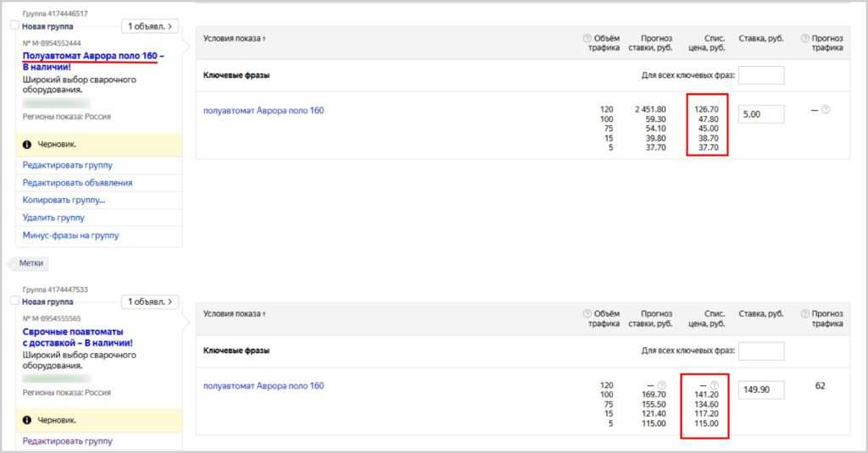Click the bid field showing 149.90

[761, 389]
